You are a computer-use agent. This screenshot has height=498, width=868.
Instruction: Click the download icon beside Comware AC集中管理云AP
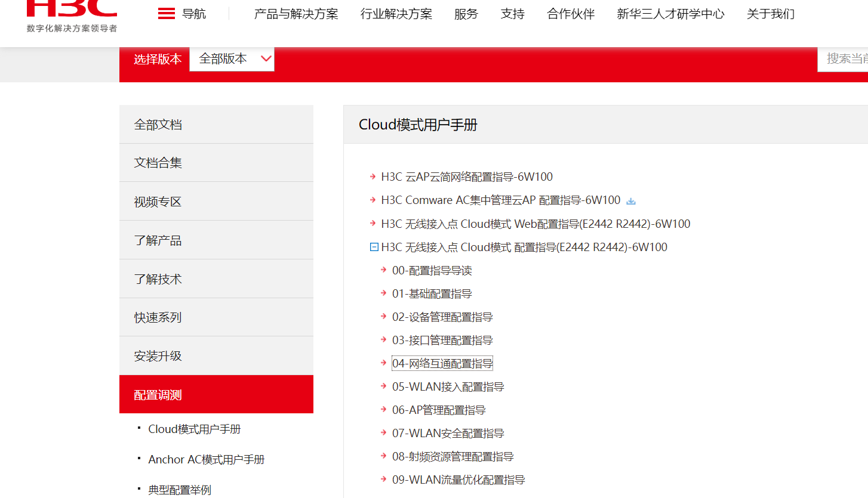631,201
